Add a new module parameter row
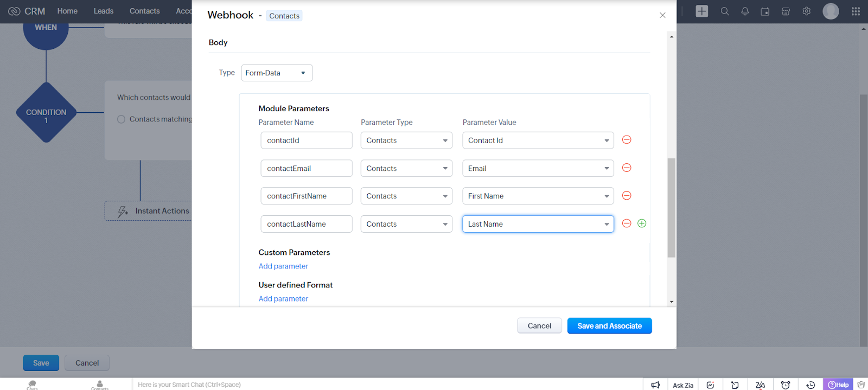Screen dimensions: 868x390 [642, 223]
